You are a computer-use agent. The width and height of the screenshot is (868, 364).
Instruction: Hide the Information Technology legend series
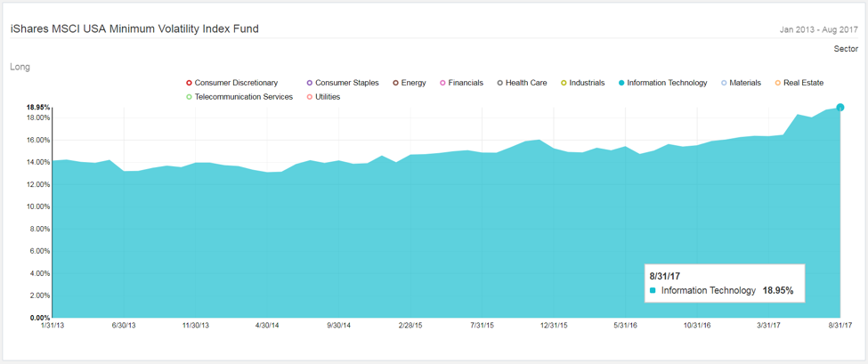point(662,83)
